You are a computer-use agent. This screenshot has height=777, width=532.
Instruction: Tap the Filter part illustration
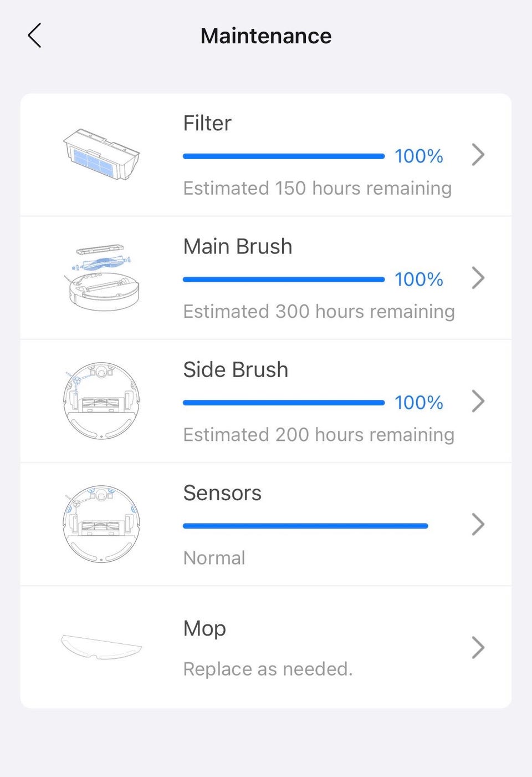101,154
